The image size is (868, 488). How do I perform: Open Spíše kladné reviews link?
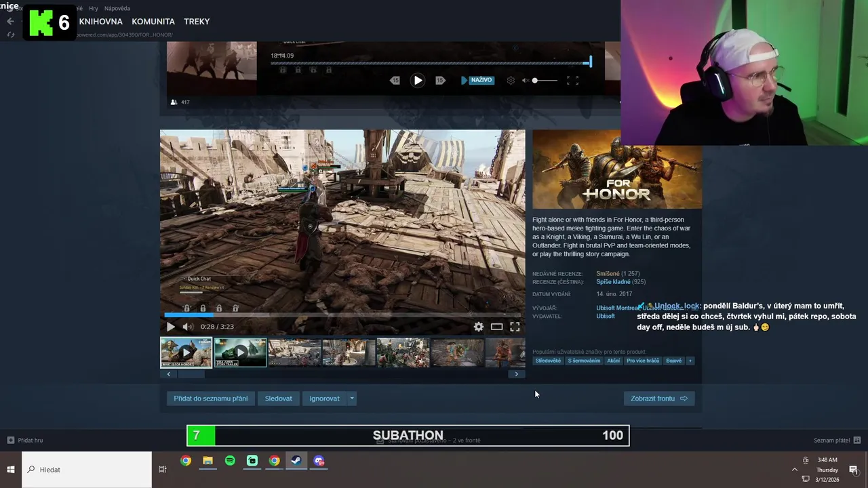(x=613, y=282)
